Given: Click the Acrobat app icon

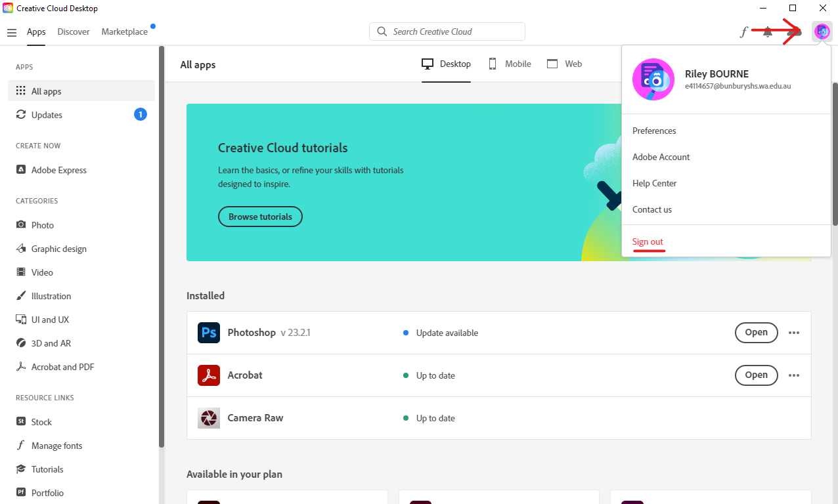Looking at the screenshot, I should 209,375.
